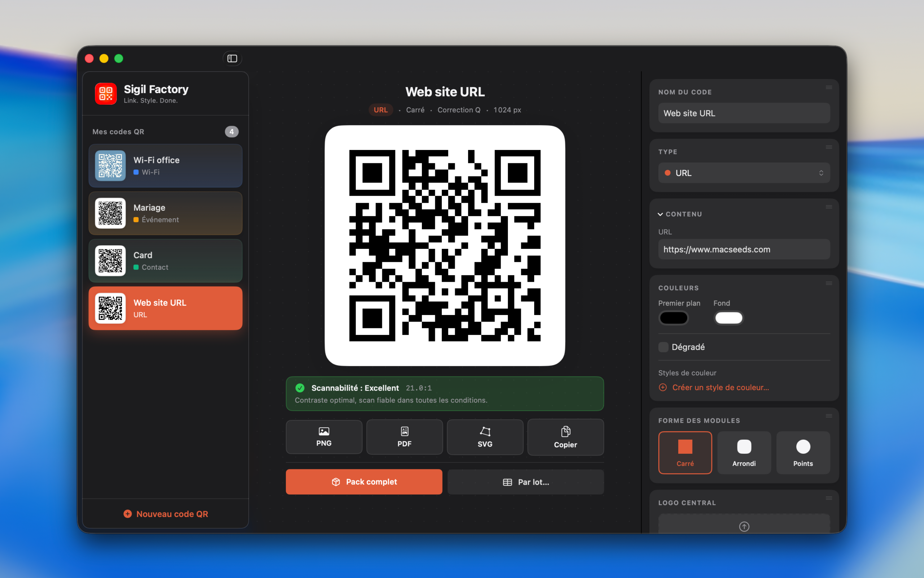Open the Wi-Fi office QR thumbnail
Image resolution: width=924 pixels, height=578 pixels.
coord(110,165)
